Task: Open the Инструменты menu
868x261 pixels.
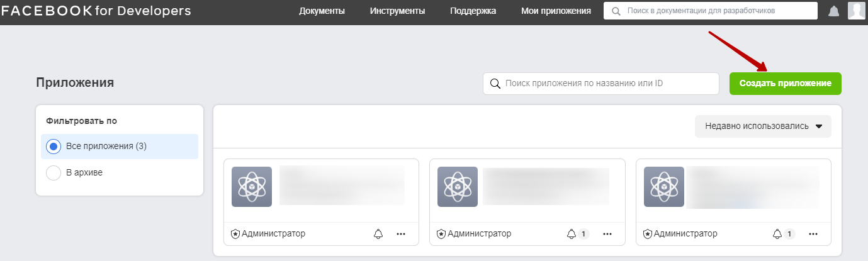Action: pyautogui.click(x=397, y=11)
